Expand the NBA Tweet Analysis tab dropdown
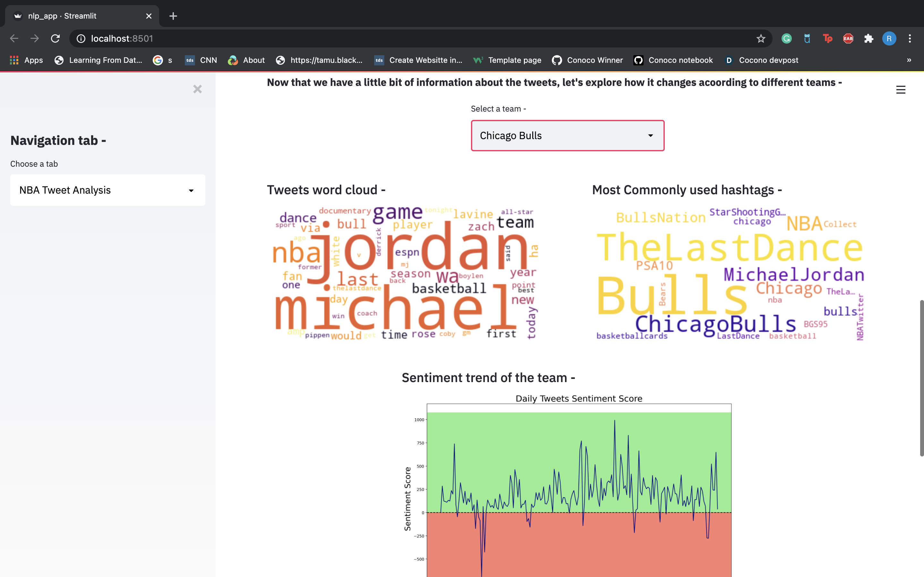This screenshot has width=924, height=577. [107, 190]
